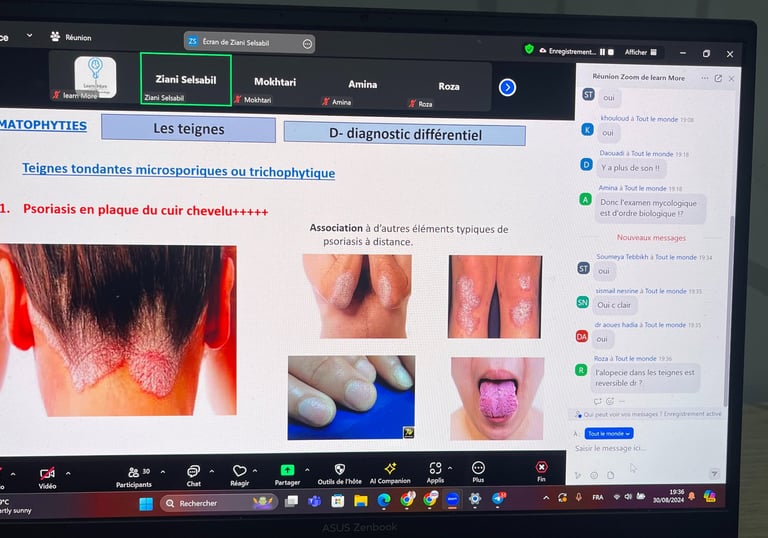
Task: Expand options arrow beside Chat
Action: [212, 471]
